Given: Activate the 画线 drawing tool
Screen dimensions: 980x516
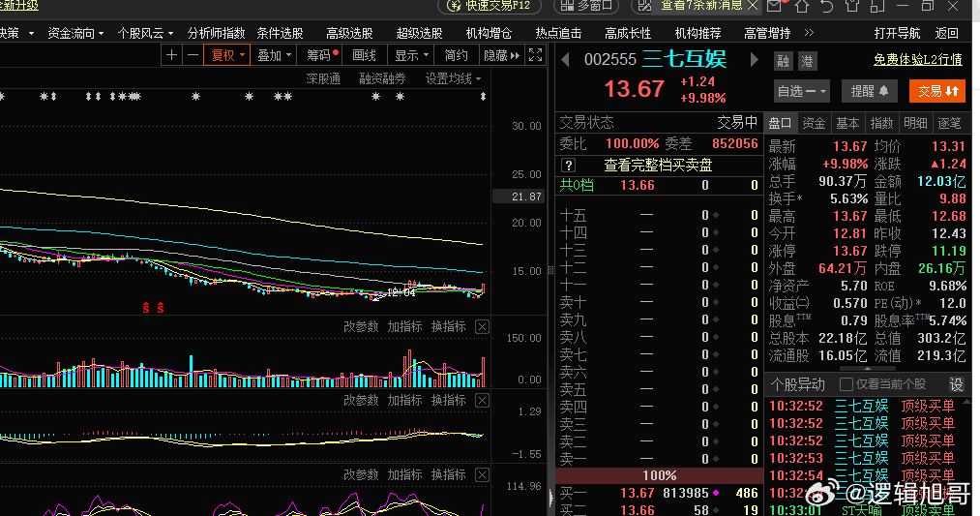Looking at the screenshot, I should tap(364, 55).
